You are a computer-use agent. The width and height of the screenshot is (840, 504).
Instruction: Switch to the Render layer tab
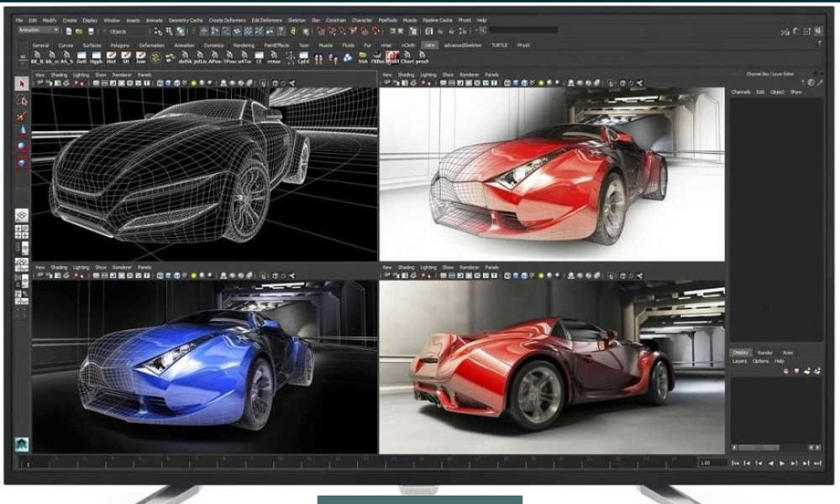click(x=764, y=353)
